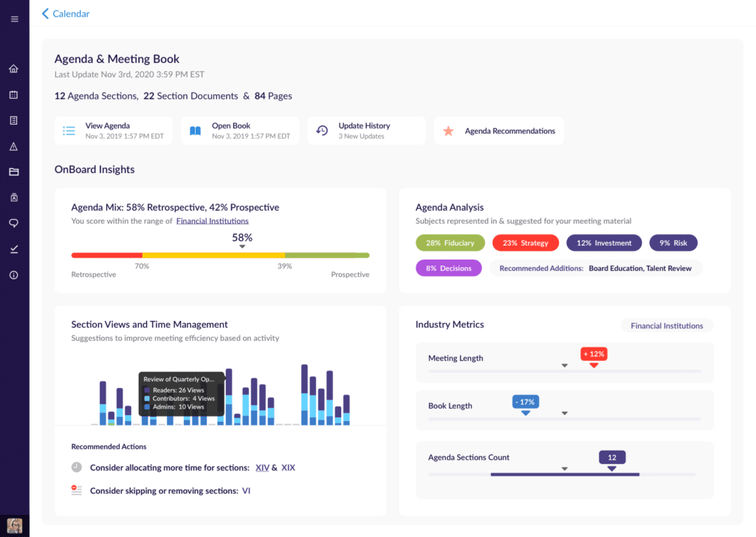Select the Financial Institutions filter in Industry Metrics
Image resolution: width=756 pixels, height=537 pixels.
[x=667, y=325]
